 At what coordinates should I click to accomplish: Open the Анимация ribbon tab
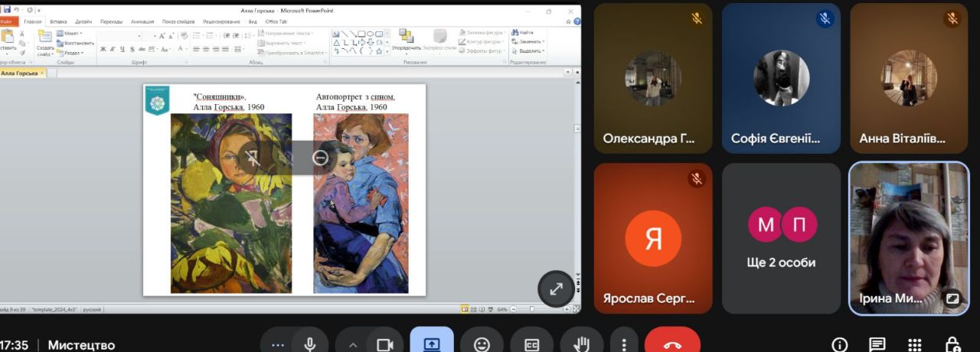click(x=142, y=21)
